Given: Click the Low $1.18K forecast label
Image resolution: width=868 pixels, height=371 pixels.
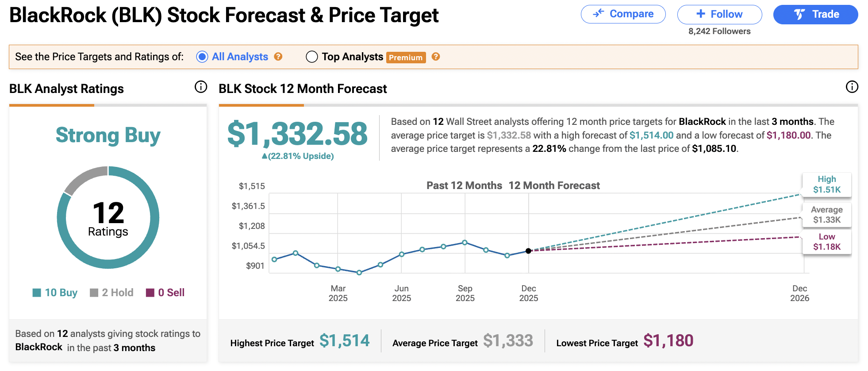Looking at the screenshot, I should [826, 242].
